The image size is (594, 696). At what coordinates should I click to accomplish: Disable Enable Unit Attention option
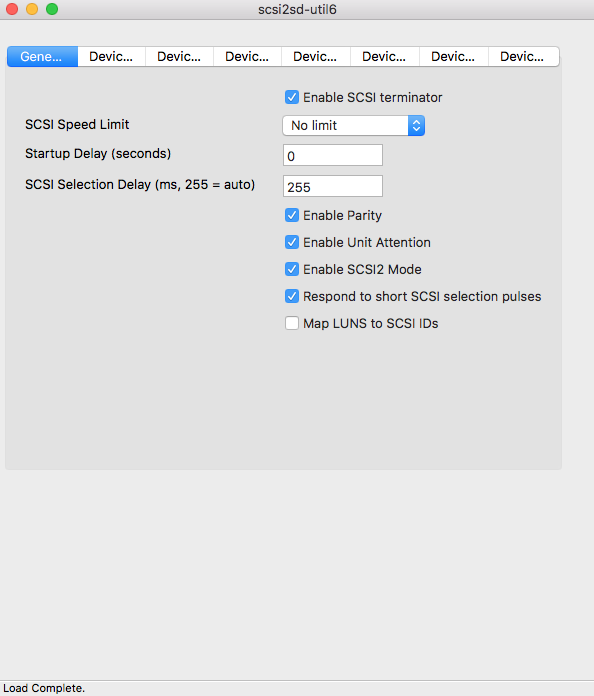292,242
